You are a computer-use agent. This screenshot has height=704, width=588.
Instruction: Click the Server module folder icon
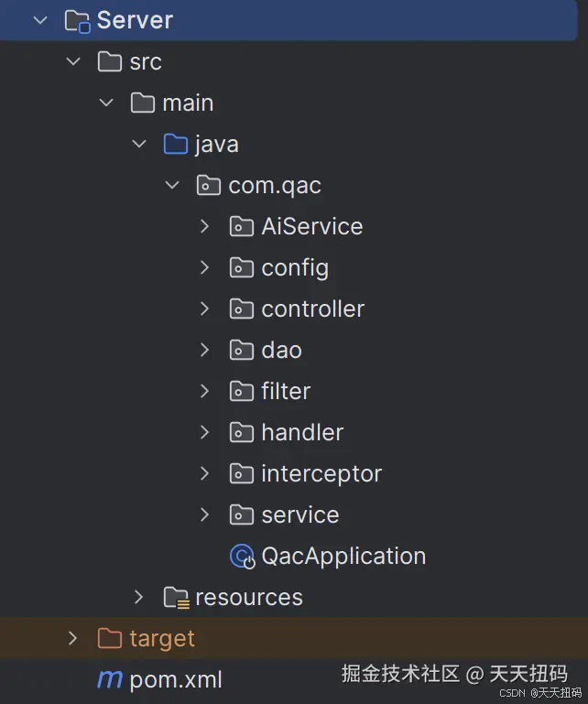point(77,21)
